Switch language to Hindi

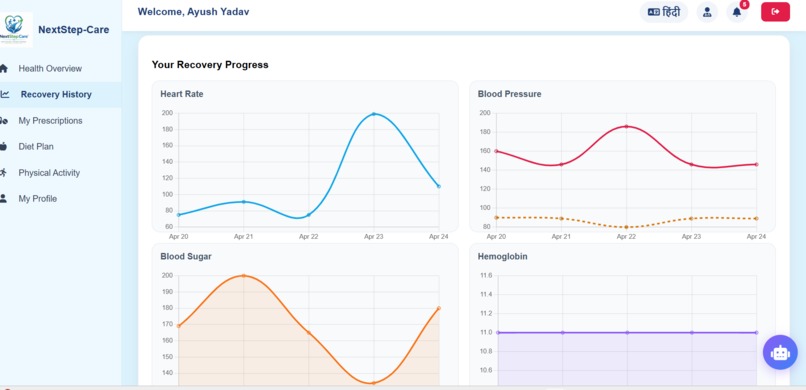(664, 12)
